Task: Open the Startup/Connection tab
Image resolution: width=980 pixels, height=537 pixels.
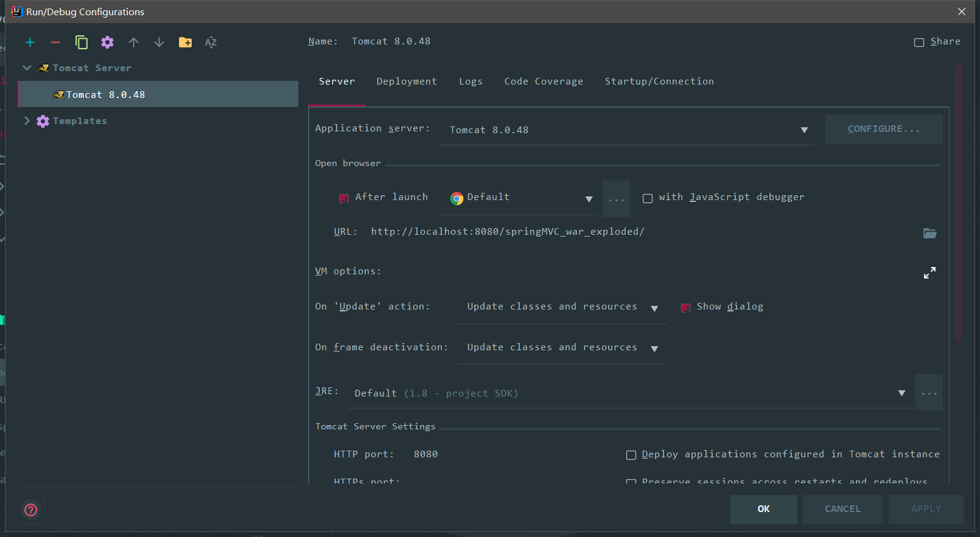Action: tap(659, 81)
